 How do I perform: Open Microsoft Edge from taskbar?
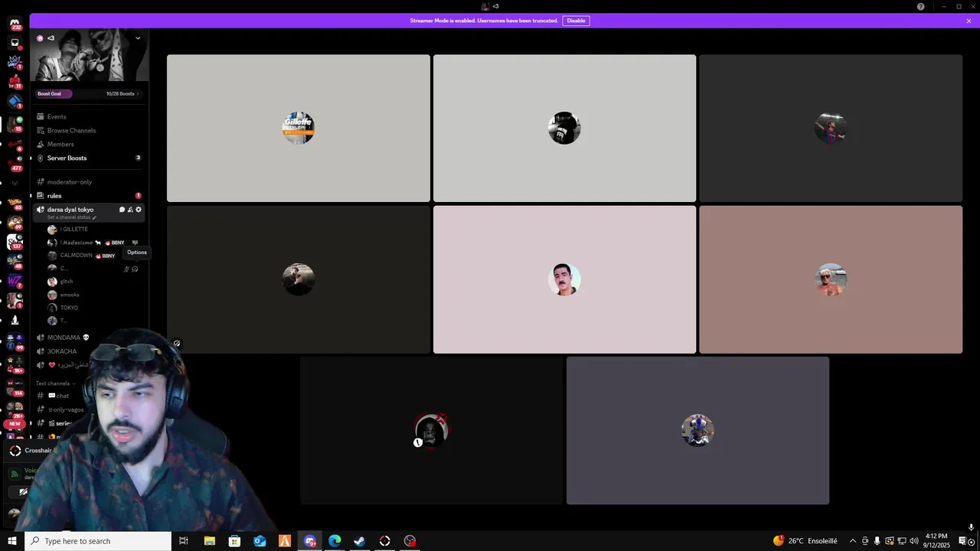tap(335, 541)
